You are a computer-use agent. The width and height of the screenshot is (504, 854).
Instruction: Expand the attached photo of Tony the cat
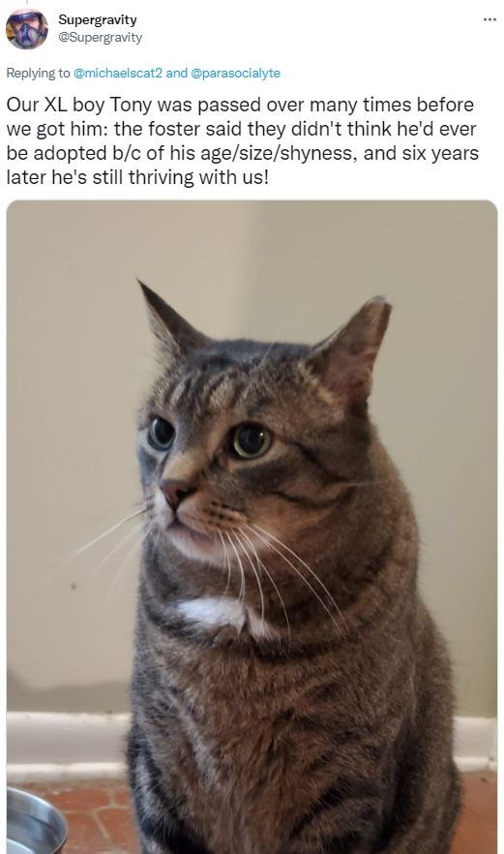point(252,527)
